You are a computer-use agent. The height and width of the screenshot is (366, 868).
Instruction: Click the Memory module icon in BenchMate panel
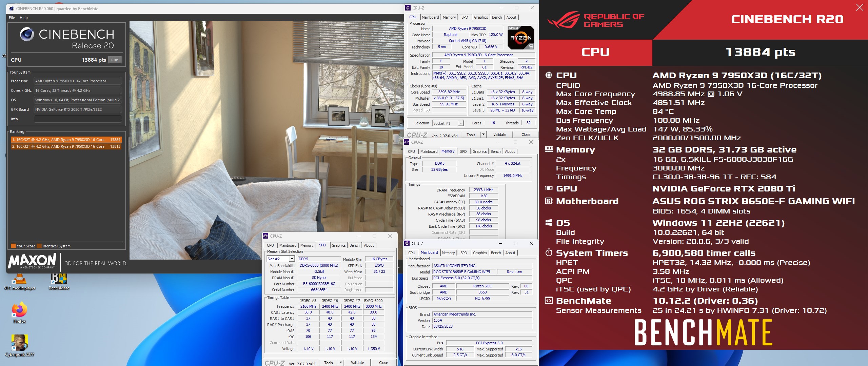pyautogui.click(x=549, y=149)
